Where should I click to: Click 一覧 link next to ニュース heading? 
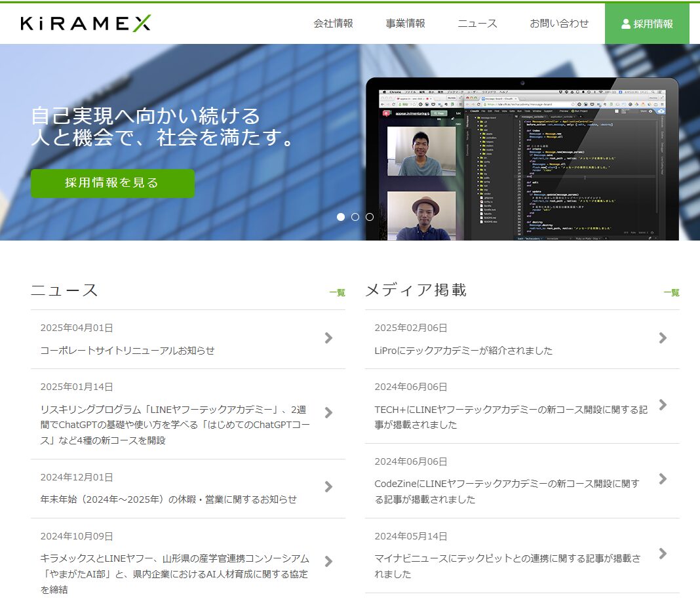(x=337, y=293)
